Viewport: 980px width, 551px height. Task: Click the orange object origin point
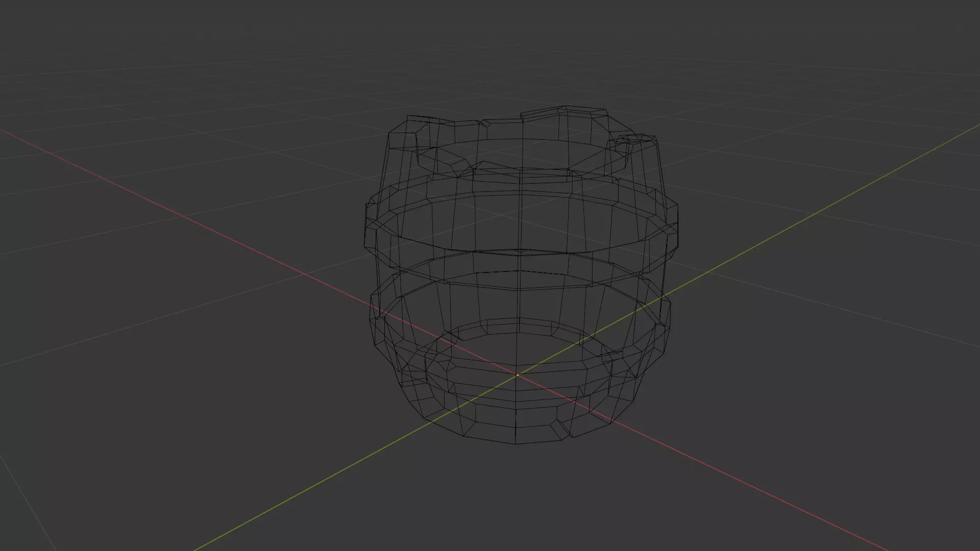coord(517,375)
